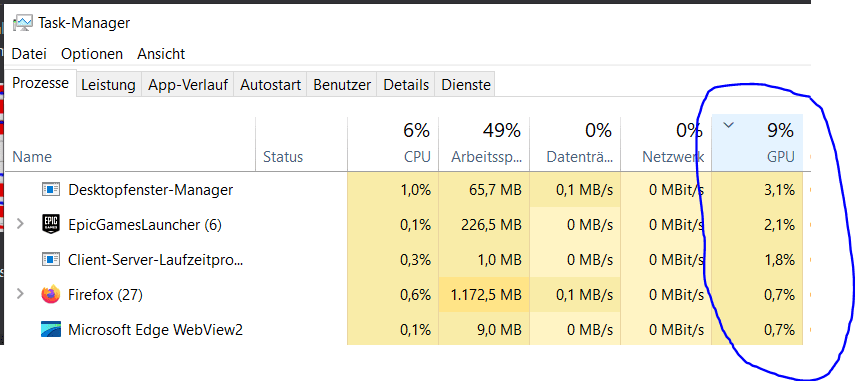The width and height of the screenshot is (855, 381).
Task: Open the Autostart tab
Action: (x=270, y=85)
